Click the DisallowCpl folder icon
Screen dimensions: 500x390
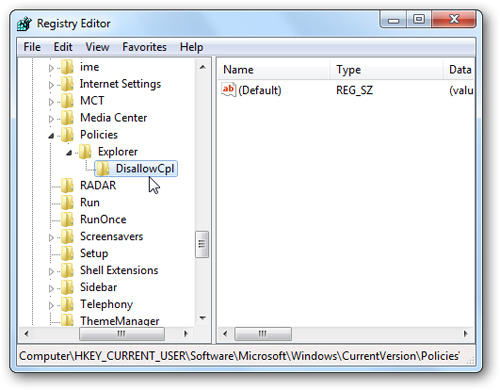tap(103, 169)
